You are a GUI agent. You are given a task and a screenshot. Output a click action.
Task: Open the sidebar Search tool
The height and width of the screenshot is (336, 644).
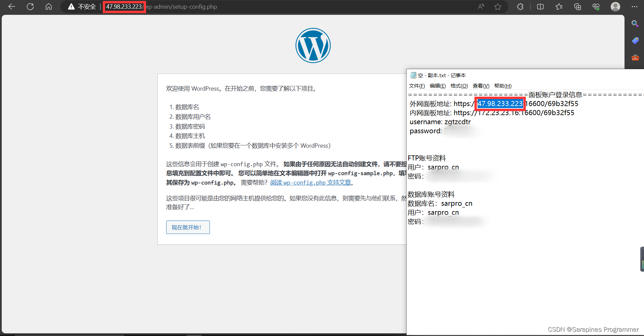pyautogui.click(x=635, y=23)
